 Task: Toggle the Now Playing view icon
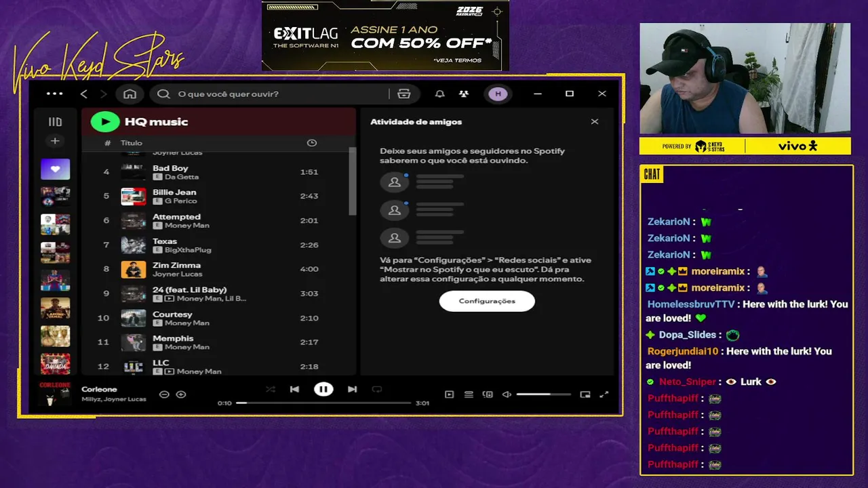[x=449, y=394]
